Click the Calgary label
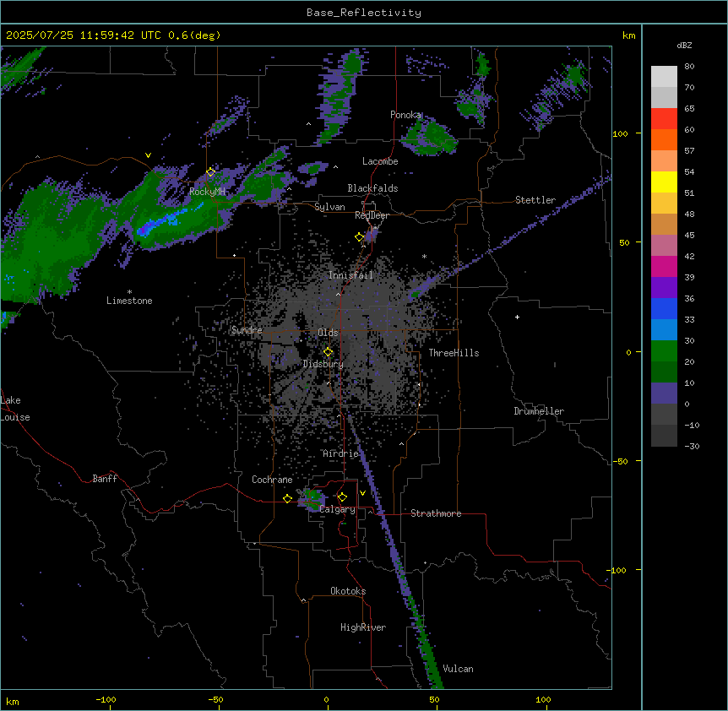 click(337, 509)
